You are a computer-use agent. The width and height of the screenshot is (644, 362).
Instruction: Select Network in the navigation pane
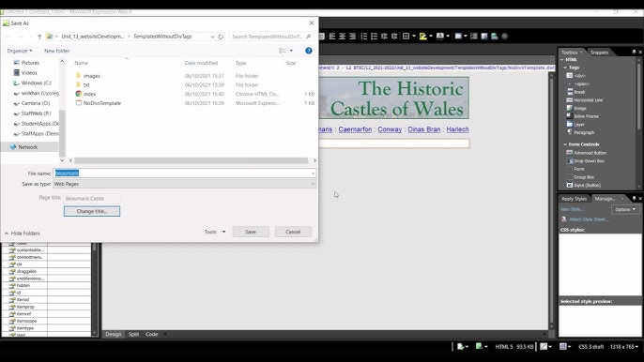[27, 147]
